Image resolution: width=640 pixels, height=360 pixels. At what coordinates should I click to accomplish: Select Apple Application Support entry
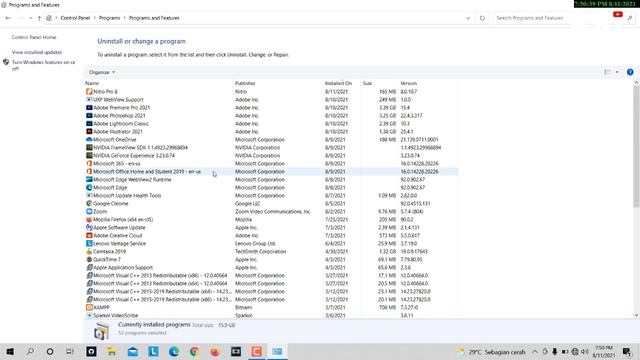(123, 267)
